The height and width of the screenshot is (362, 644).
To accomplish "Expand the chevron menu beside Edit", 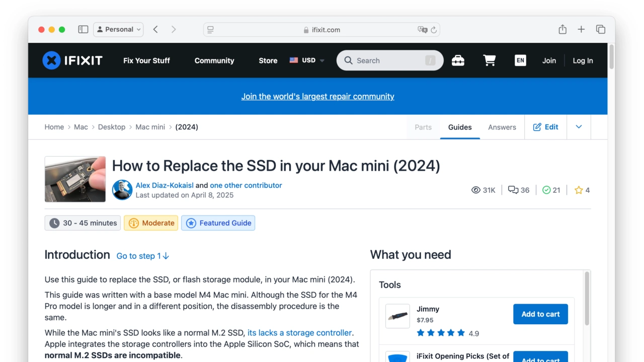I will 579,127.
